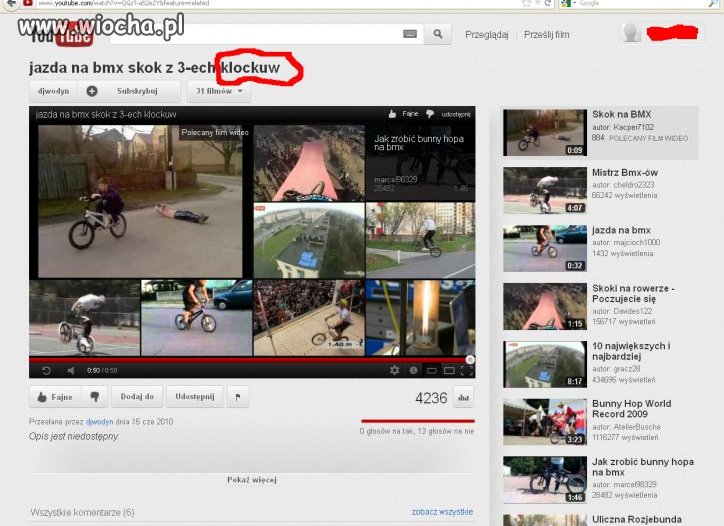Click thumbs up icon in player overlay
This screenshot has height=526, width=724.
click(x=392, y=114)
